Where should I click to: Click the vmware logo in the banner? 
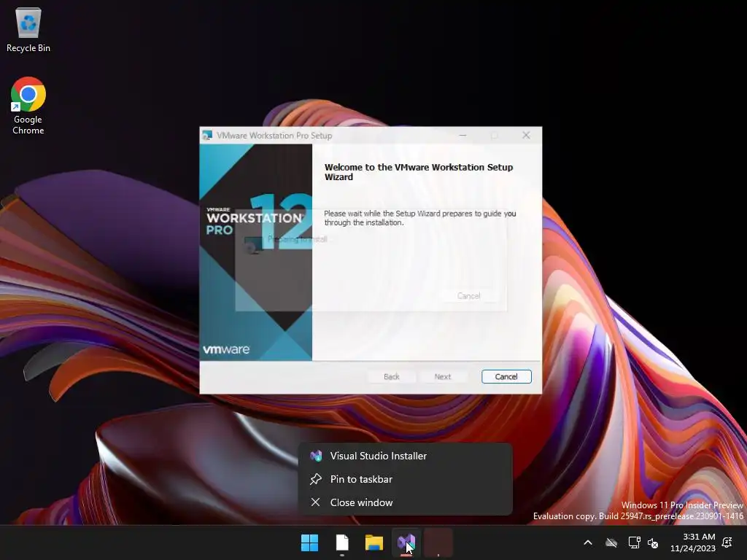coord(226,349)
